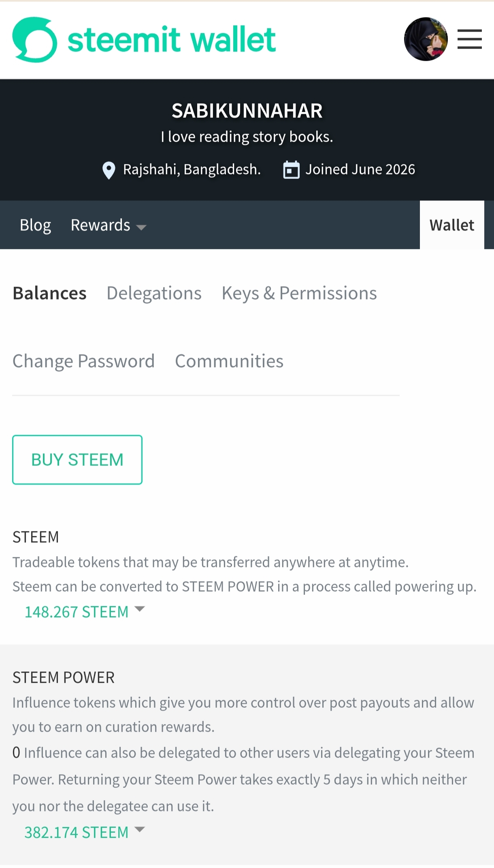
Task: Click the small arrow beside Rewards
Action: tap(141, 227)
